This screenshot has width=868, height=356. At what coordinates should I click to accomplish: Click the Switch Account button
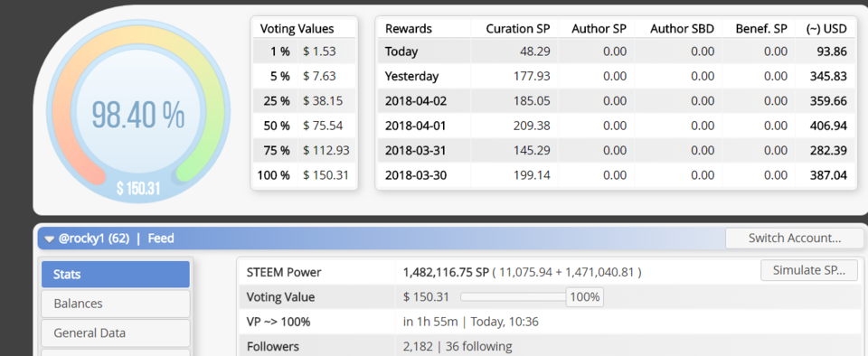click(795, 239)
